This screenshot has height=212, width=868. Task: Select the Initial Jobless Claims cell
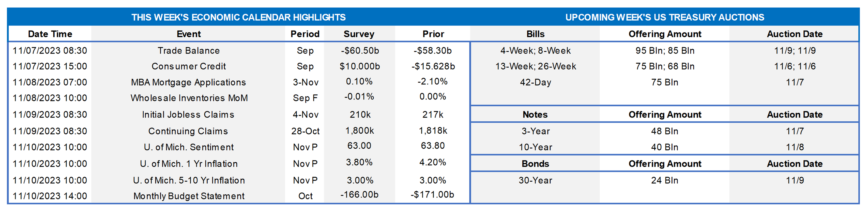[x=188, y=115]
